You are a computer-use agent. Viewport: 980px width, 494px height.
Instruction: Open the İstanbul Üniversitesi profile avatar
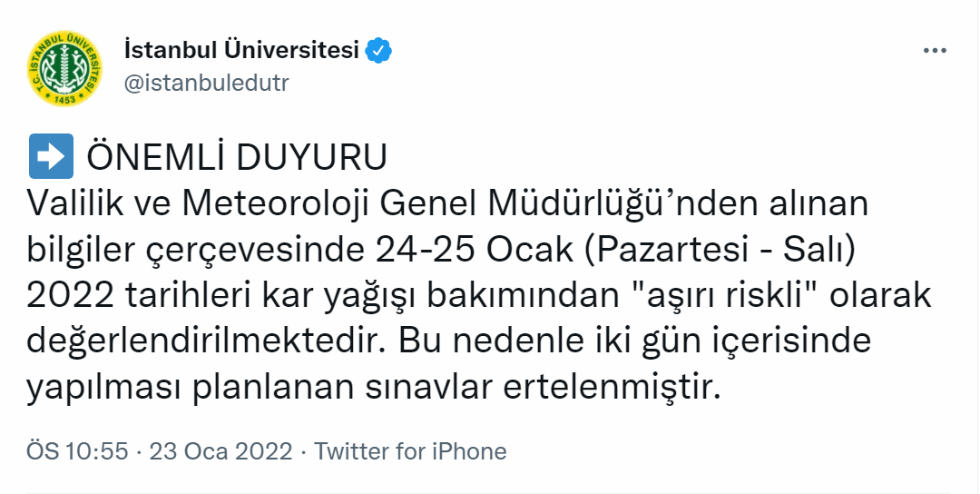pyautogui.click(x=64, y=68)
